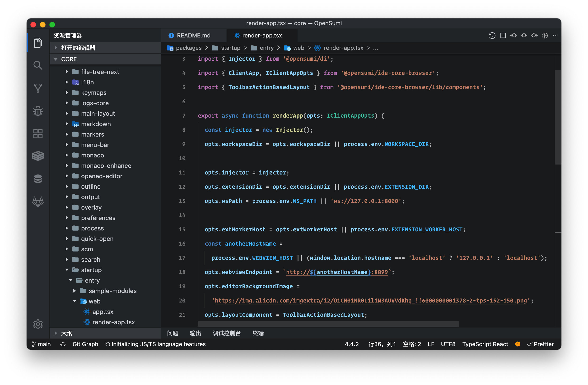Image resolution: width=588 pixels, height=385 pixels.
Task: Open the Extensions view icon
Action: tap(38, 133)
